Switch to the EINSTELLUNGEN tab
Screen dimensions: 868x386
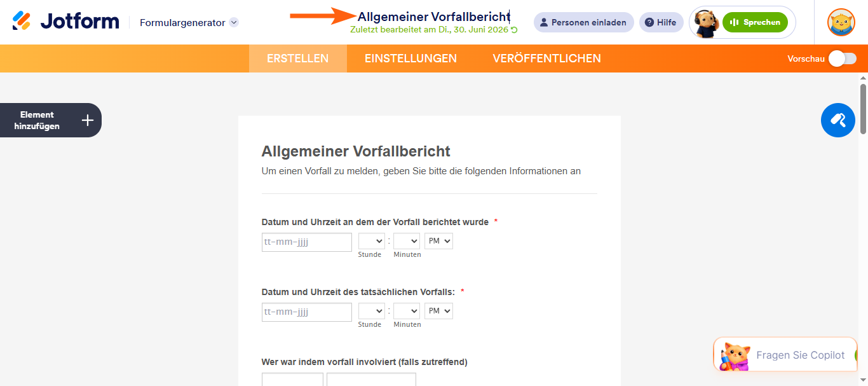(x=410, y=59)
